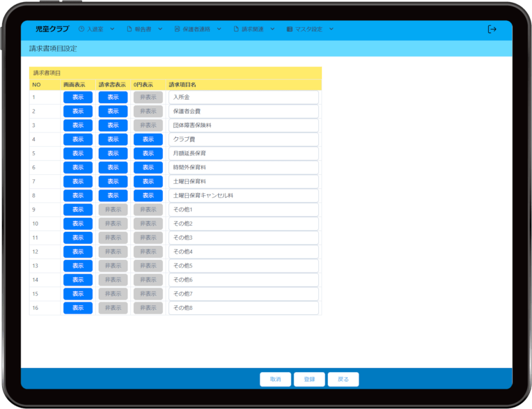This screenshot has width=532, height=409.
Task: Toggle 請求書表示 for row 9 その他1
Action: pos(113,209)
